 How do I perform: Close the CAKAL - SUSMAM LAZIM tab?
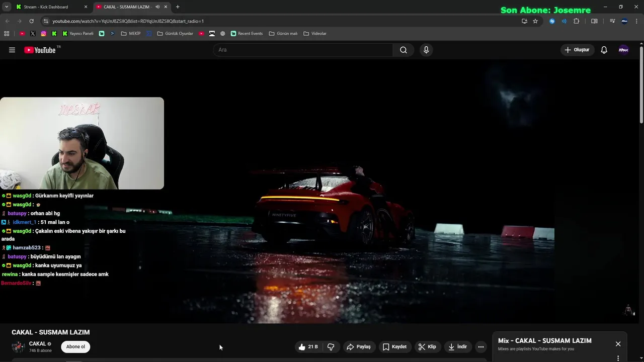[166, 7]
